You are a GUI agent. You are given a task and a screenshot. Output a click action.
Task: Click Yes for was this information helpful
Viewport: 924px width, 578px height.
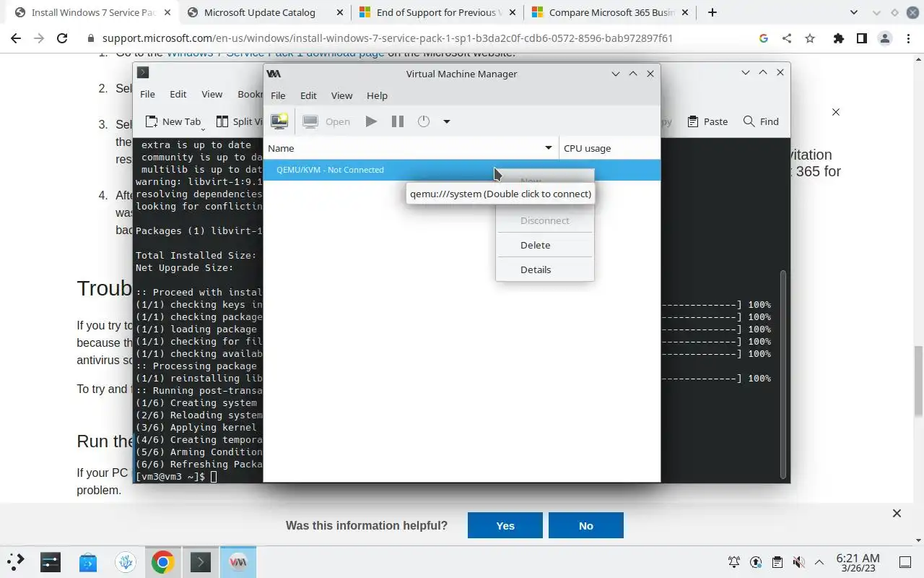(x=505, y=525)
